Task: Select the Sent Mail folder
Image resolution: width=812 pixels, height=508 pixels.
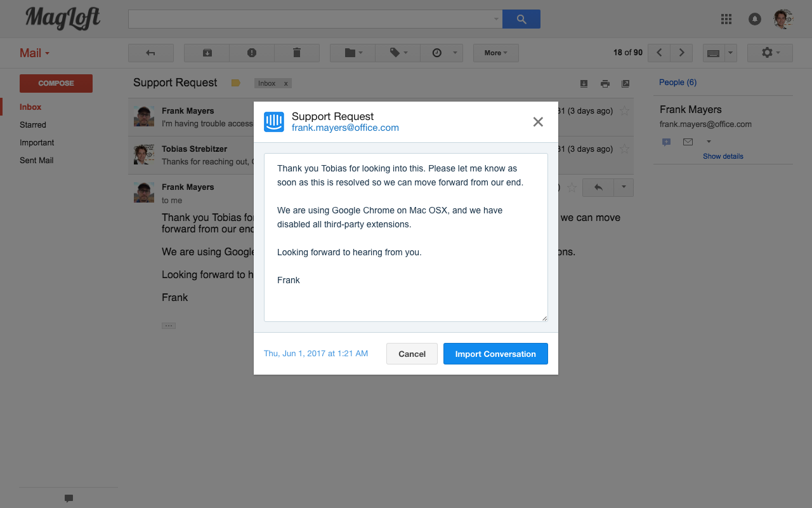Action: click(x=37, y=161)
